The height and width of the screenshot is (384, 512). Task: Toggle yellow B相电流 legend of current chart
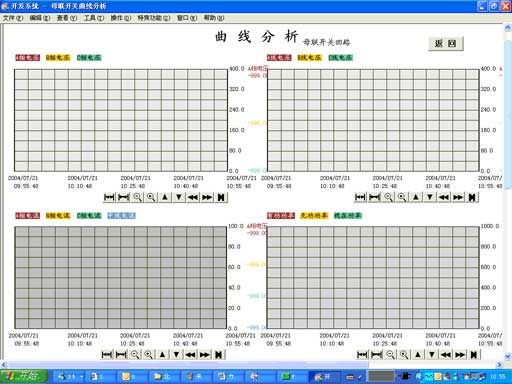click(58, 216)
